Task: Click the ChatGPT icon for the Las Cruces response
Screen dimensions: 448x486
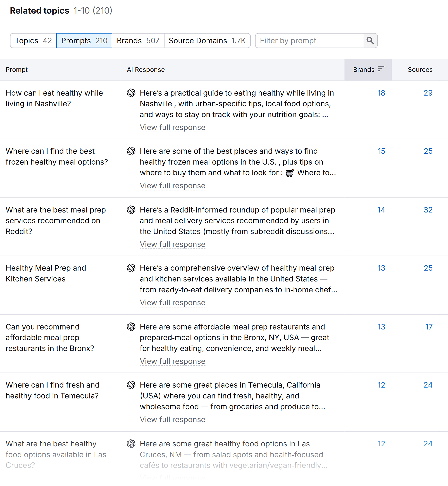Action: coord(131,444)
